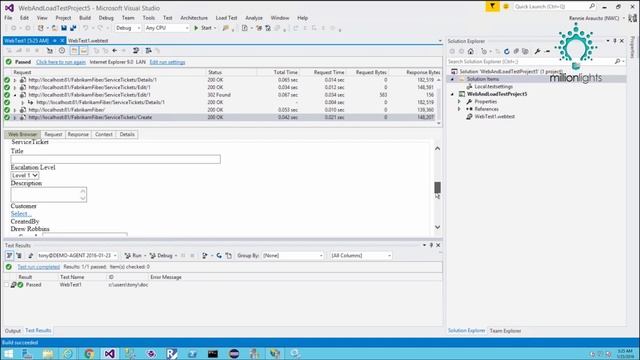The width and height of the screenshot is (640, 360).
Task: Click the single Save disk icon
Action: click(x=64, y=28)
